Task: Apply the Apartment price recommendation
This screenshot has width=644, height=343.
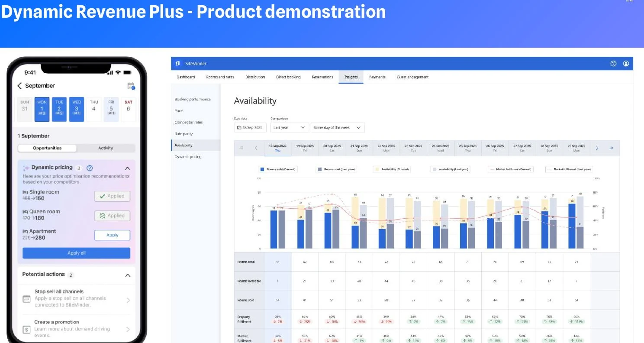Action: 112,235
